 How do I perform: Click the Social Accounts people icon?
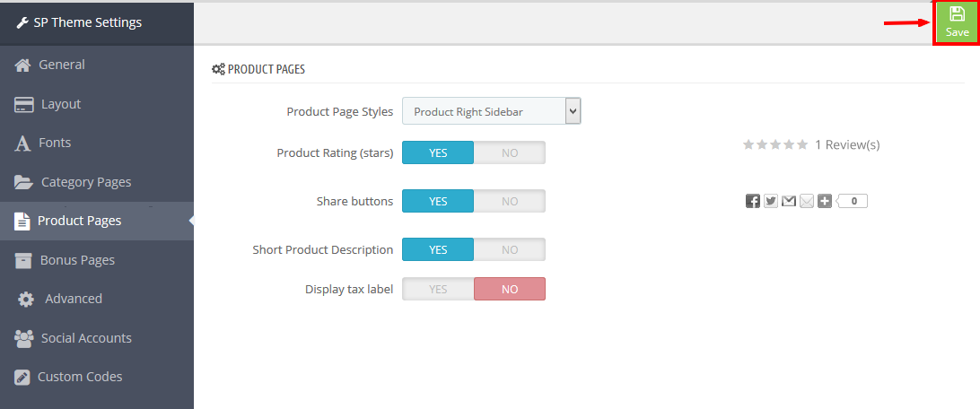pyautogui.click(x=23, y=338)
